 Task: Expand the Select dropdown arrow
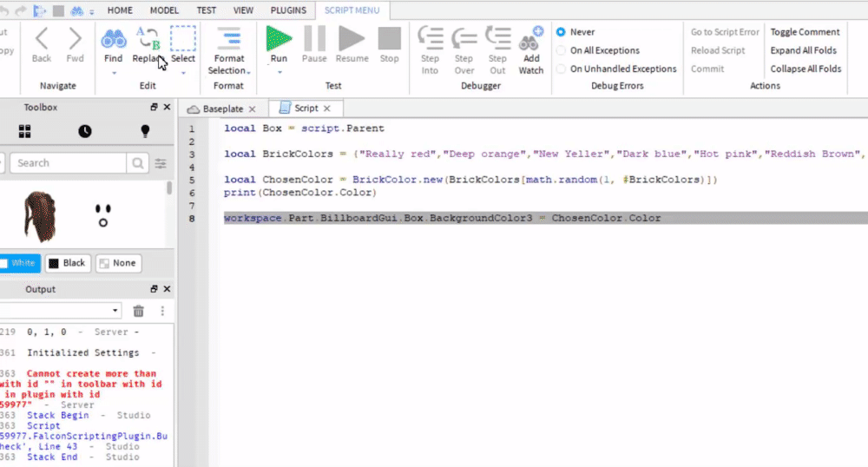click(183, 73)
